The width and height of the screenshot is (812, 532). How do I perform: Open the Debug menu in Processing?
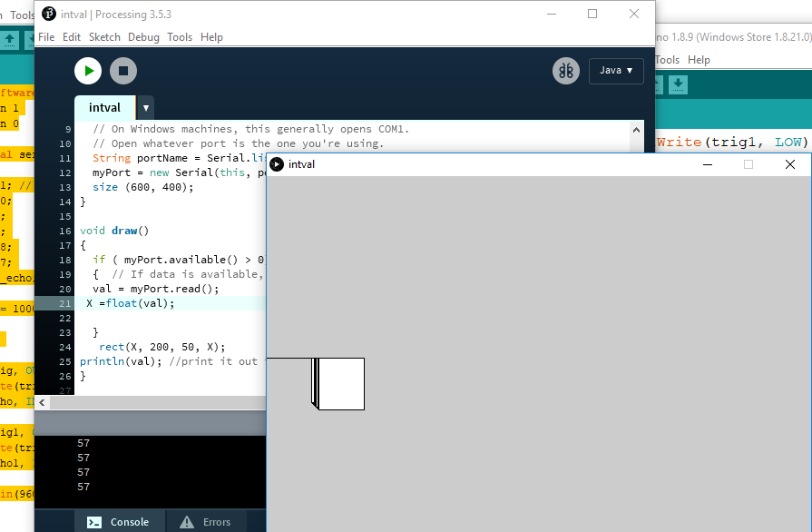pos(143,37)
